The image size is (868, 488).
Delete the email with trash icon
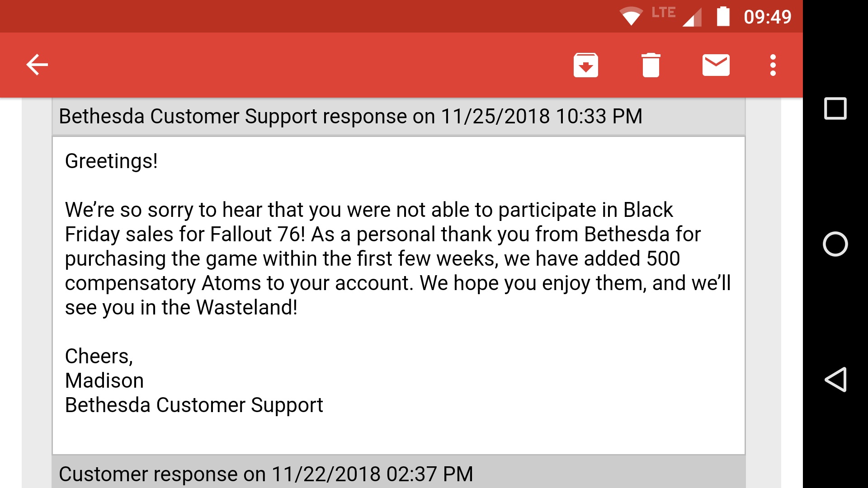coord(651,65)
